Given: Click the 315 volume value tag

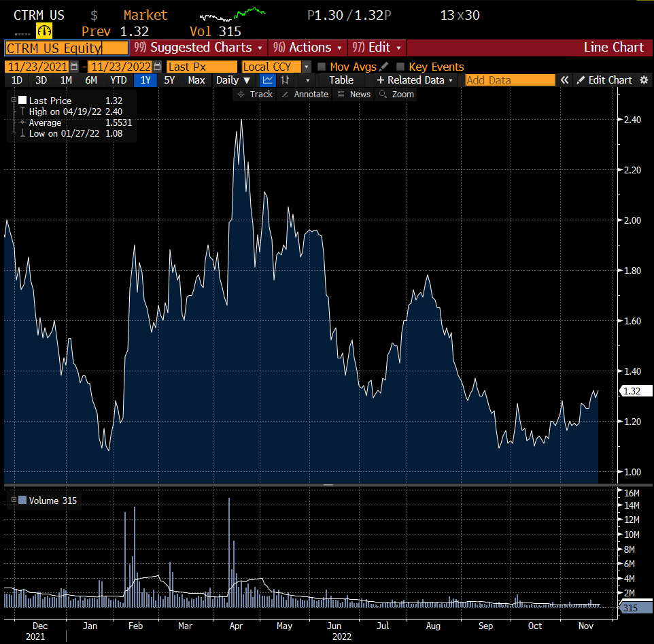Looking at the screenshot, I should coord(636,608).
